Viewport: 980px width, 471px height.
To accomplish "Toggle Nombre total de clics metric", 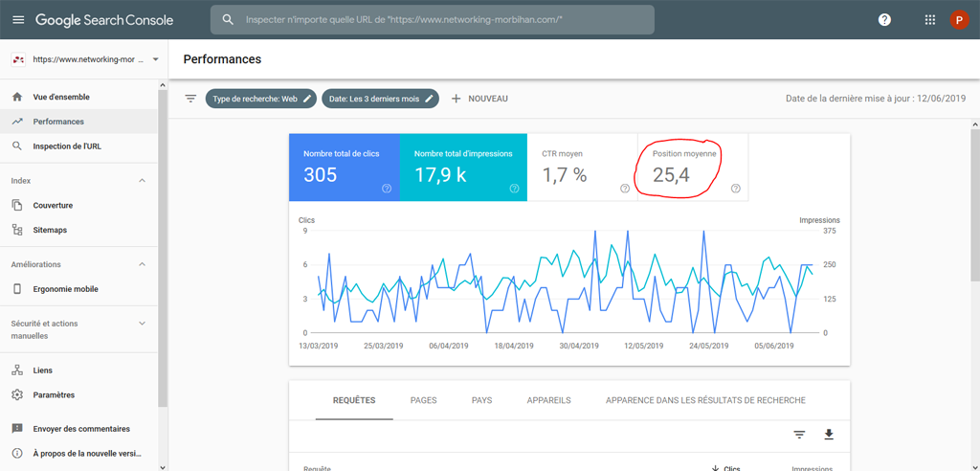I will click(345, 167).
